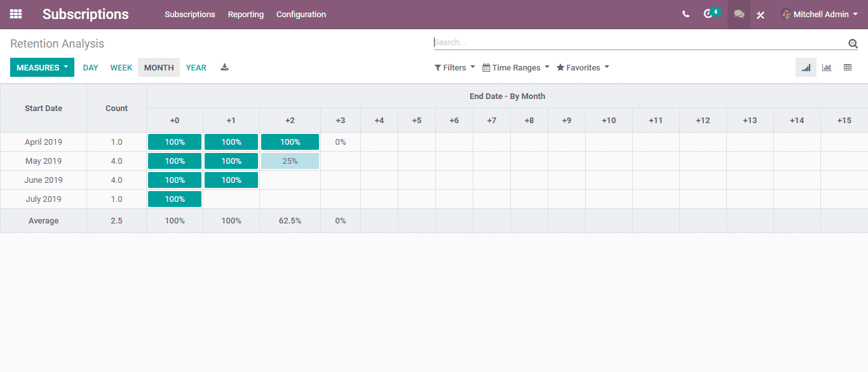Focus the search input field
The width and height of the screenshot is (868, 372).
tap(635, 43)
